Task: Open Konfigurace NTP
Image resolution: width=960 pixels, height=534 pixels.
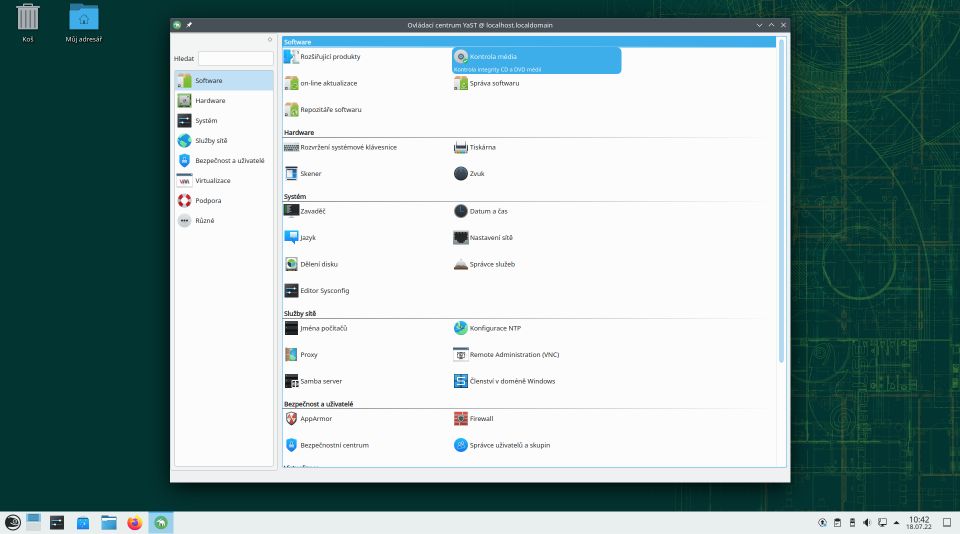Action: tap(488, 328)
